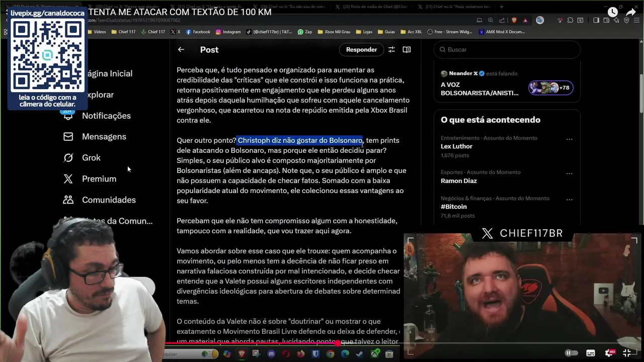Viewport: 644px width, 362px height.
Task: Open more options for Ramon Diaz trend
Action: [x=570, y=173]
